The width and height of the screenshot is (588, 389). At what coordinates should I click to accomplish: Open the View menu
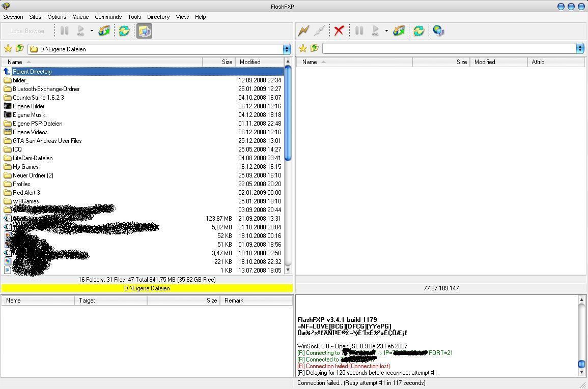tap(182, 17)
